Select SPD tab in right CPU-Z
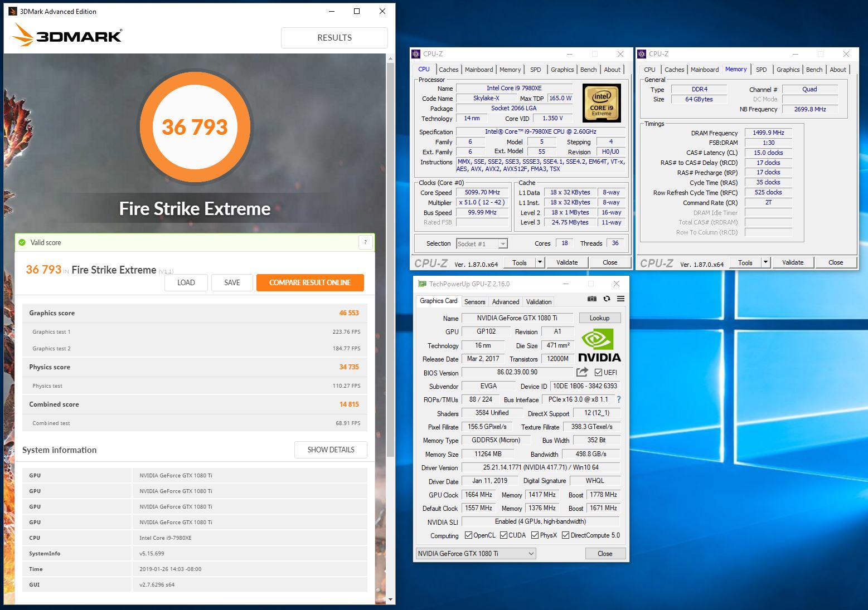Viewport: 868px width, 610px height. pos(762,70)
